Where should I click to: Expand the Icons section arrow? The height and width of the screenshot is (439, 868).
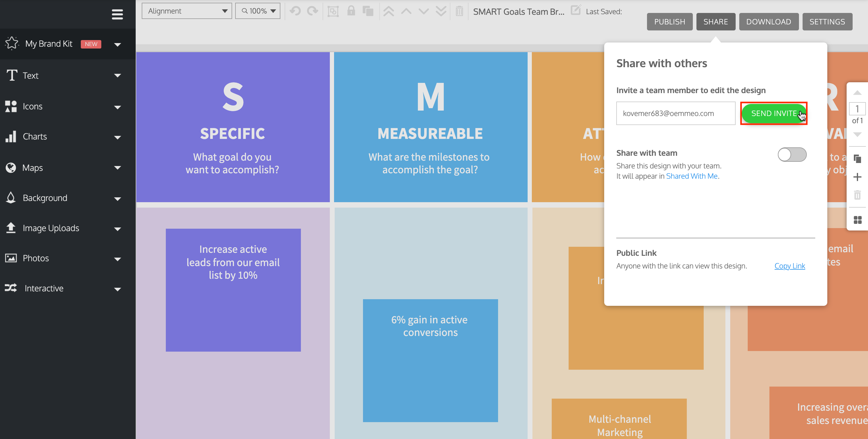coord(118,107)
